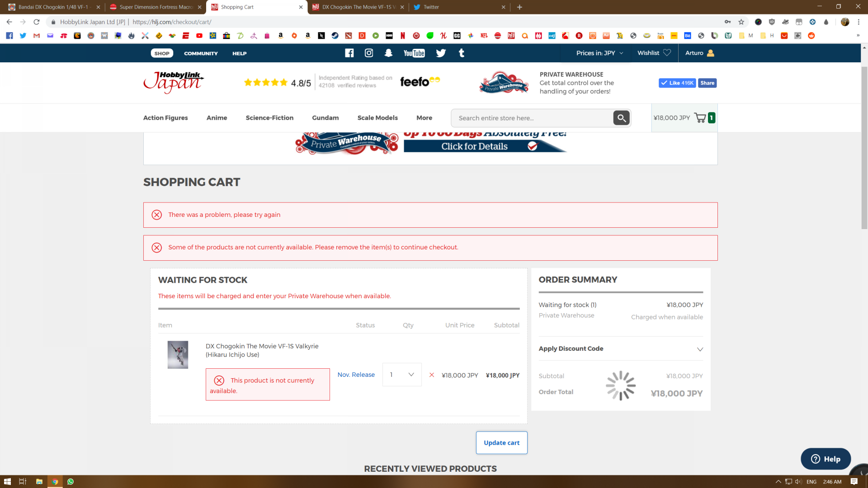Go back using the browser back arrow
The width and height of the screenshot is (868, 488).
coord(9,22)
